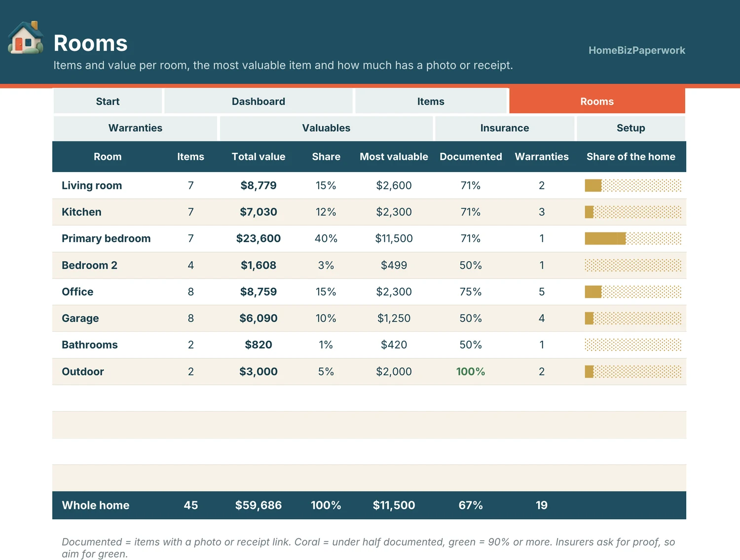740x560 pixels.
Task: Click the $499 most valuable cell
Action: click(x=394, y=265)
